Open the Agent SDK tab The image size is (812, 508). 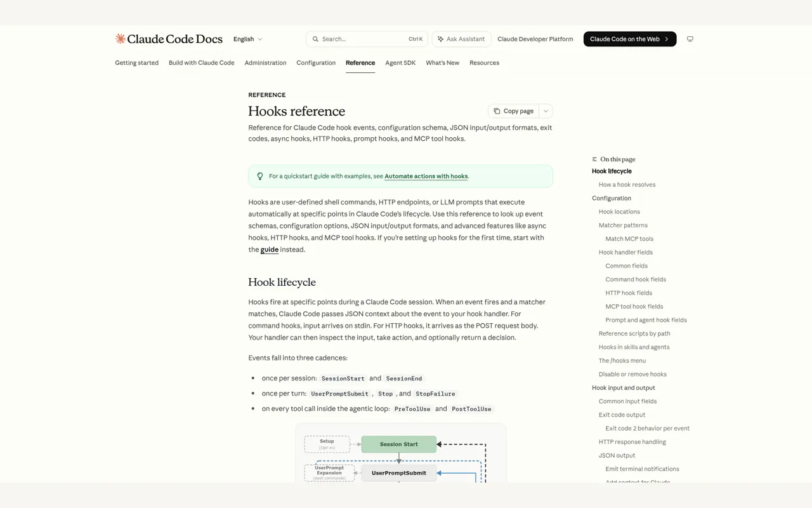point(400,63)
